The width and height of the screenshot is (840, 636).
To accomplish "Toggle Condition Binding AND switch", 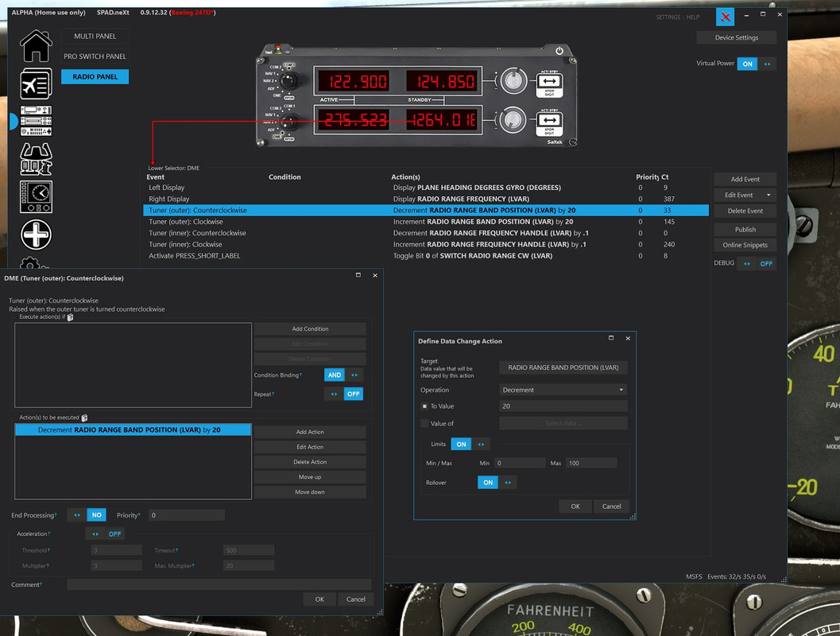I will 344,375.
